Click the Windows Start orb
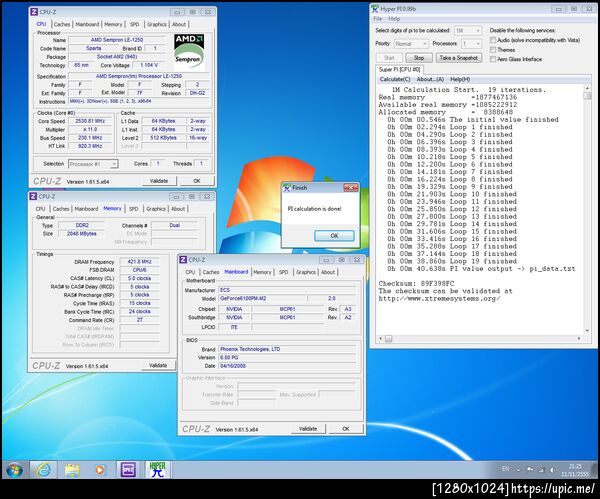600x499 pixels. [x=15, y=469]
